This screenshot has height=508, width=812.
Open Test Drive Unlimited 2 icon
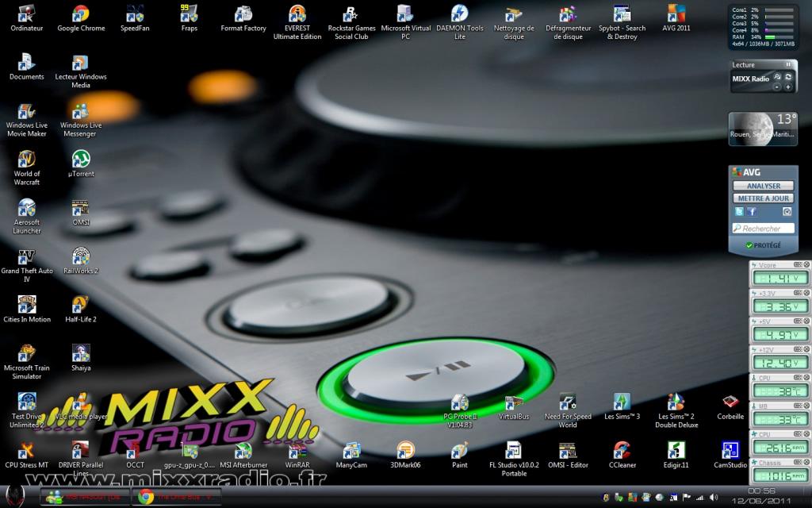26,410
